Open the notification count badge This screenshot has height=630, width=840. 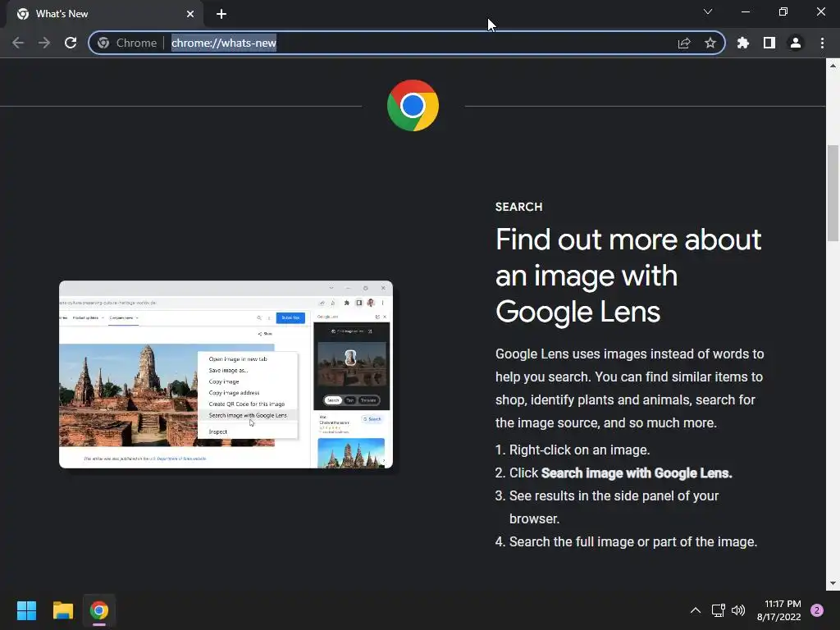pyautogui.click(x=817, y=610)
